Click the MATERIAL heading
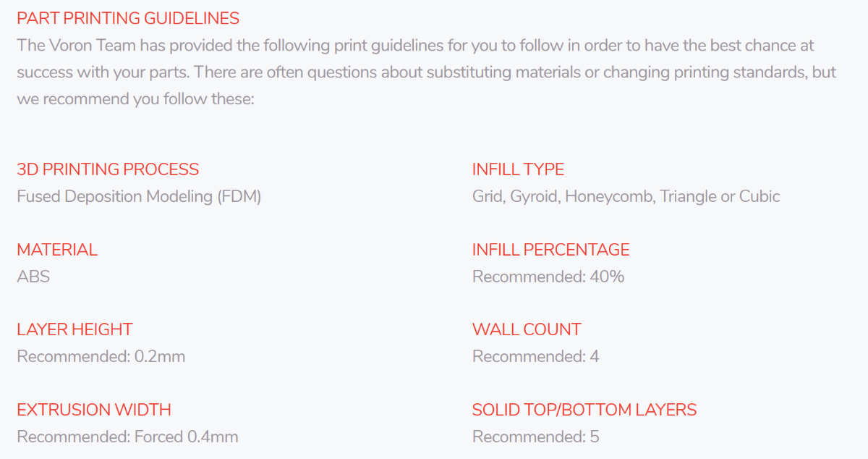The height and width of the screenshot is (459, 868). (57, 250)
